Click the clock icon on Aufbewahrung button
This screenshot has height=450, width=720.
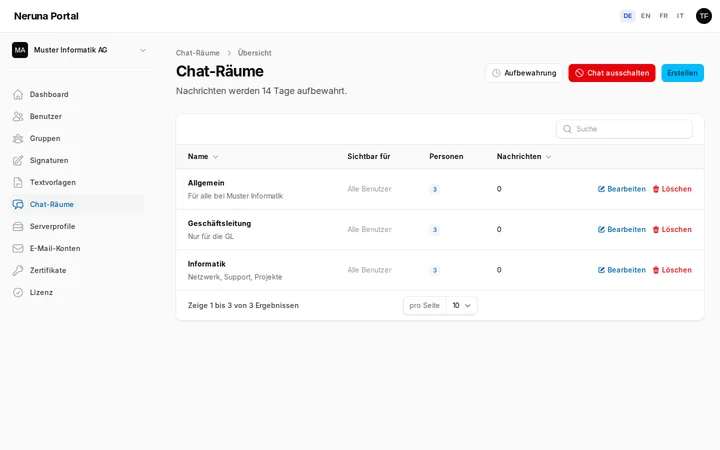coord(496,73)
